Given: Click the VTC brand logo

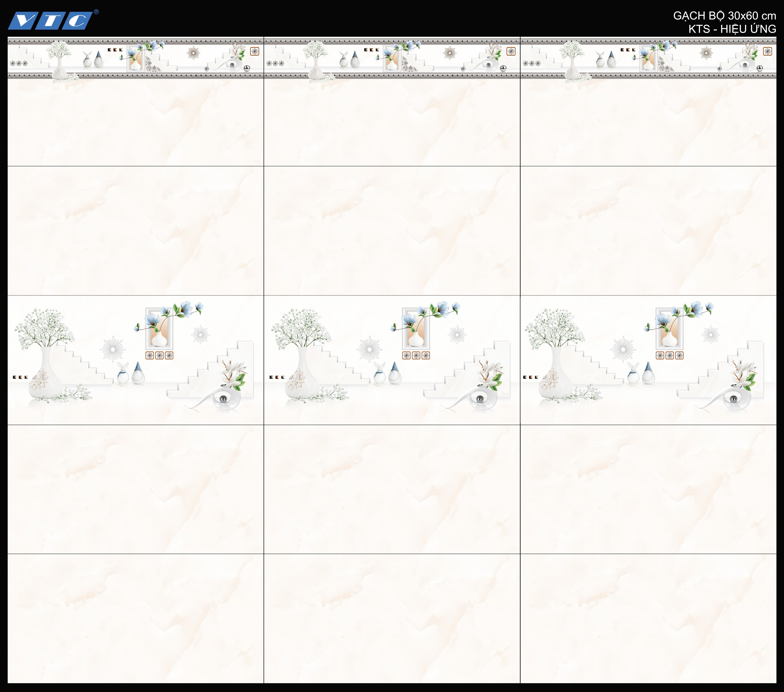Looking at the screenshot, I should [x=50, y=21].
